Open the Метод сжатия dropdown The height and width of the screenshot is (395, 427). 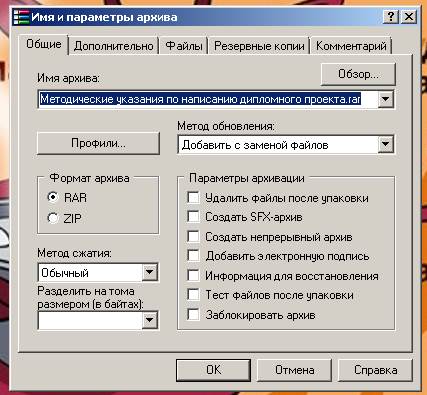[150, 272]
